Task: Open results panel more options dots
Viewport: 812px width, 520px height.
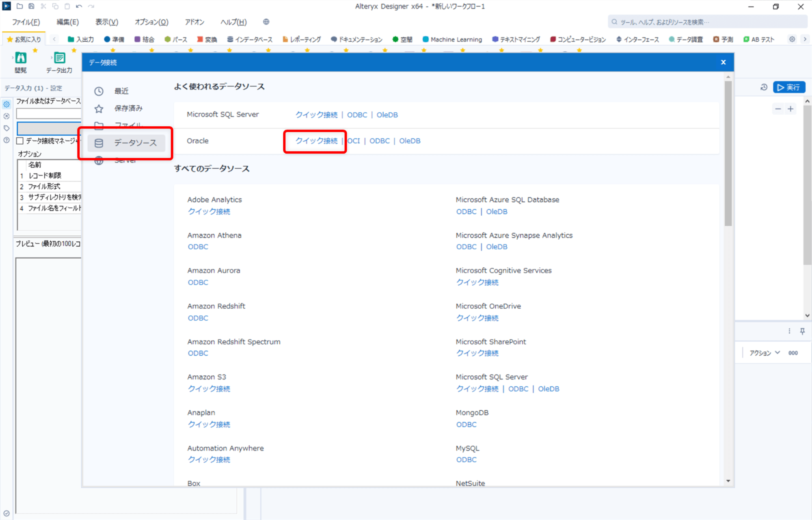Action: tap(789, 331)
